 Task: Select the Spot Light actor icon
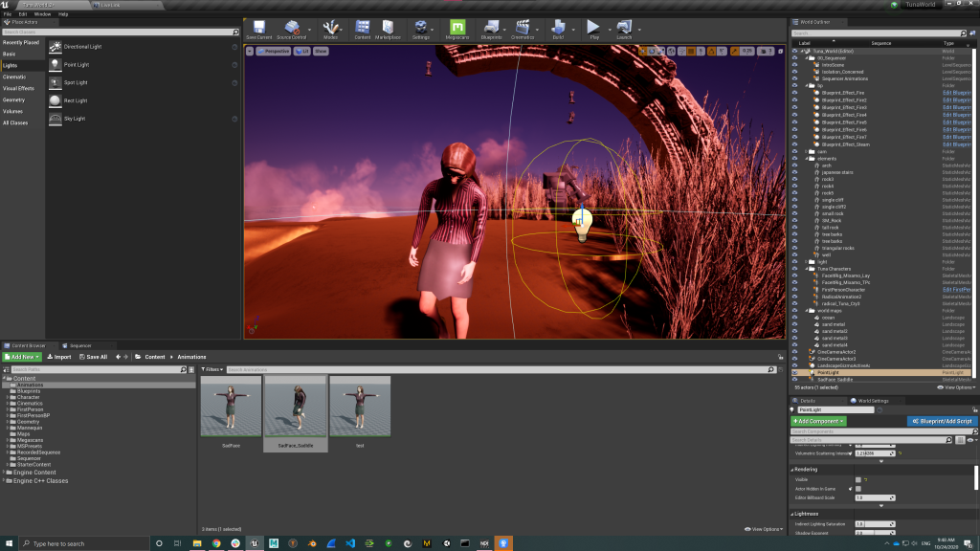click(x=56, y=82)
